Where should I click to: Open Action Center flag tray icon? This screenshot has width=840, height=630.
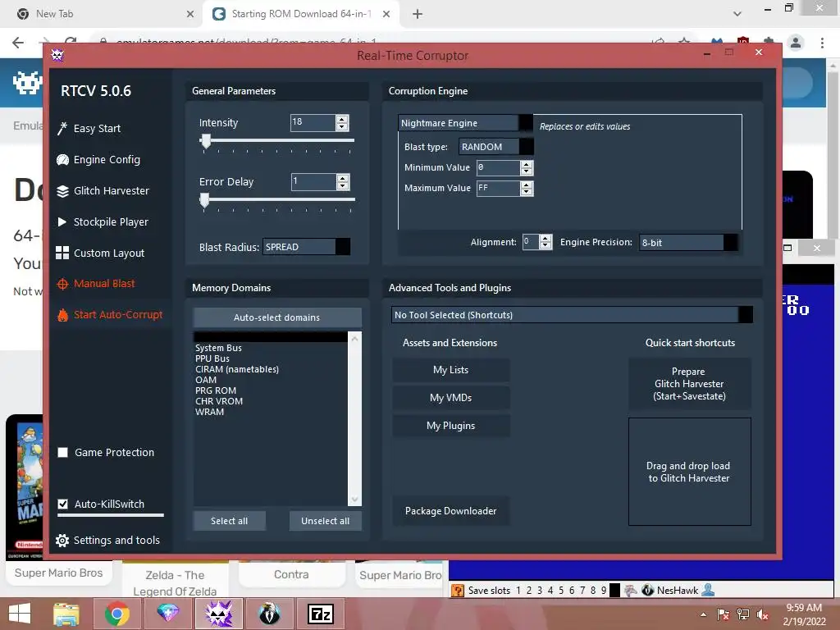[x=724, y=614]
